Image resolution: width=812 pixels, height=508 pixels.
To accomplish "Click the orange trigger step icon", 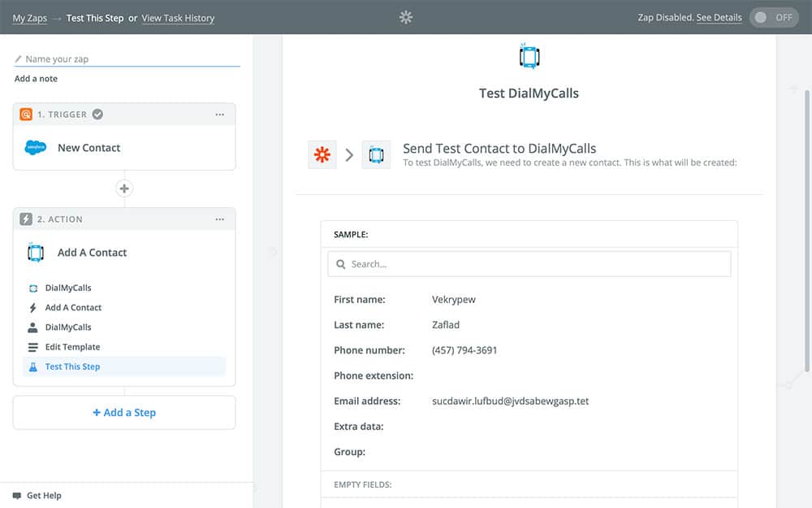I will (26, 115).
